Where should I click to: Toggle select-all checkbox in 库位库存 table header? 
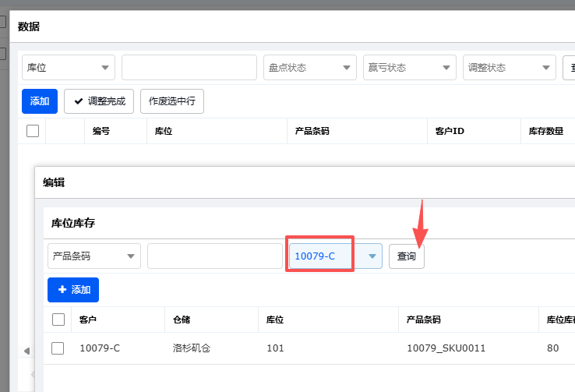coord(58,320)
